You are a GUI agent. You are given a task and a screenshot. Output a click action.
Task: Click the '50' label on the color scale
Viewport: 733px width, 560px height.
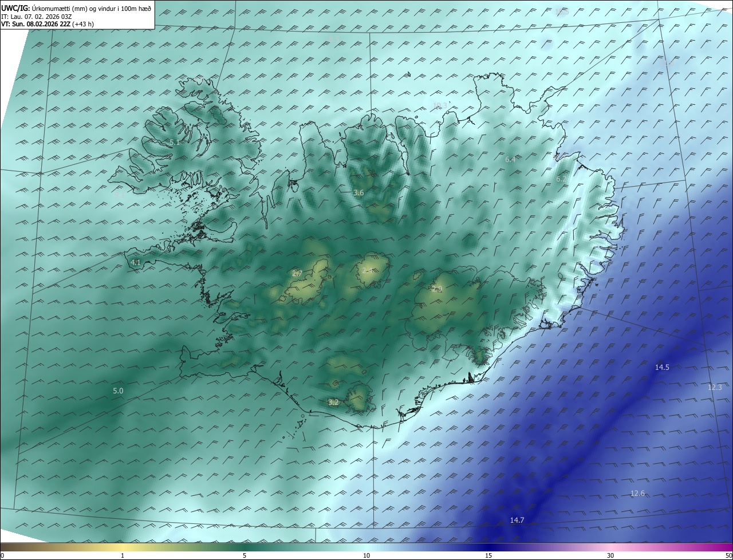point(728,556)
